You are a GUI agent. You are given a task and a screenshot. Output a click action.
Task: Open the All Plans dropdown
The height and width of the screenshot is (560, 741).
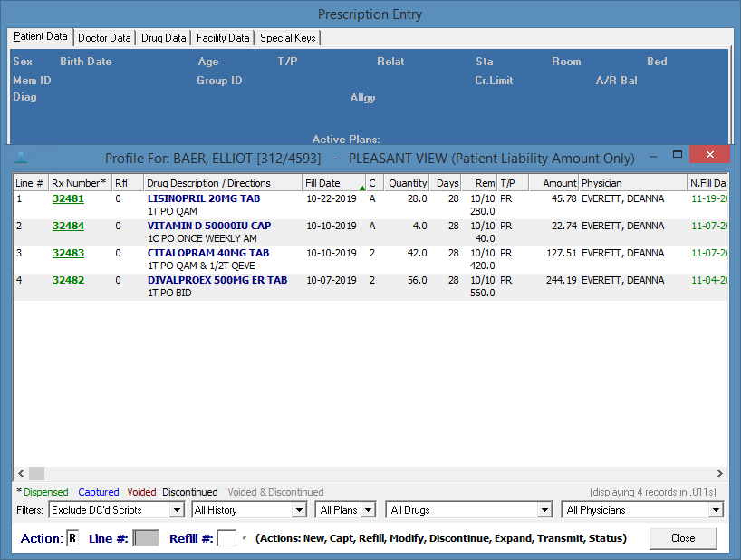click(368, 510)
